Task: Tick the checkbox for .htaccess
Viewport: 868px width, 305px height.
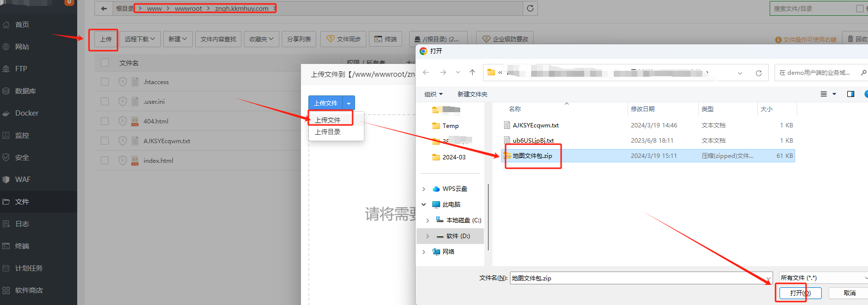Action: point(104,82)
